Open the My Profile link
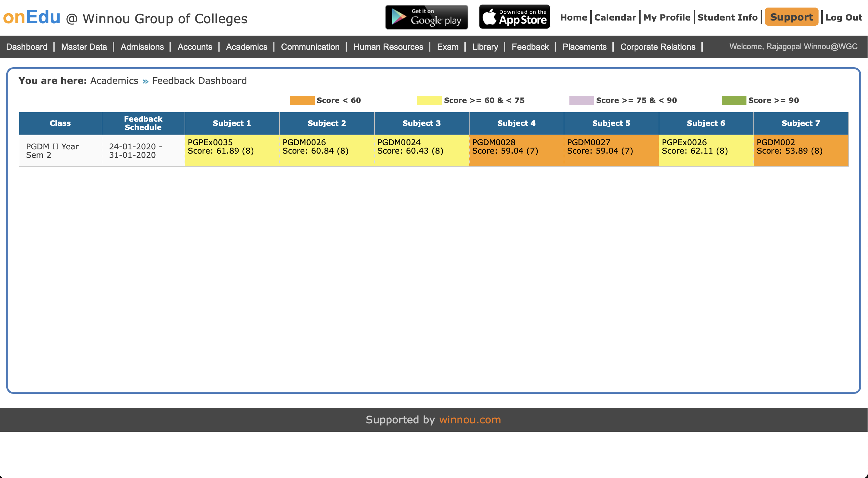The image size is (868, 478). pos(667,18)
